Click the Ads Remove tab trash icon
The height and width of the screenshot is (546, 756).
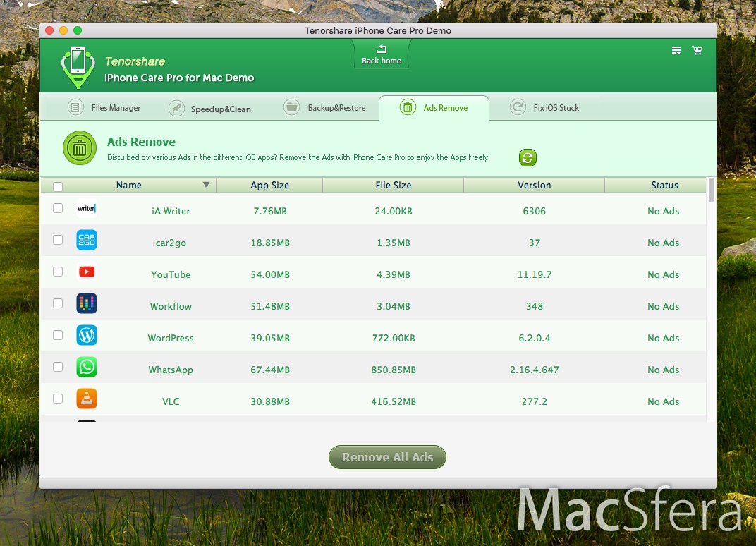click(408, 107)
